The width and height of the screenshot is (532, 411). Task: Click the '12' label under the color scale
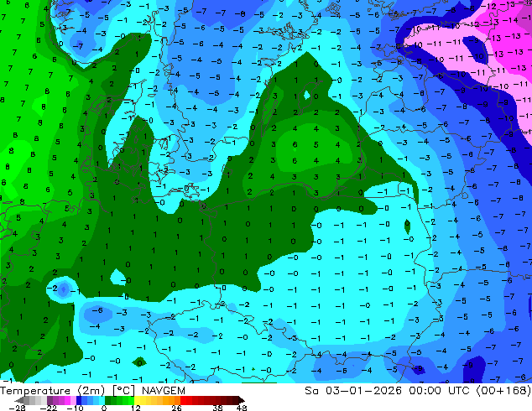pos(136,408)
